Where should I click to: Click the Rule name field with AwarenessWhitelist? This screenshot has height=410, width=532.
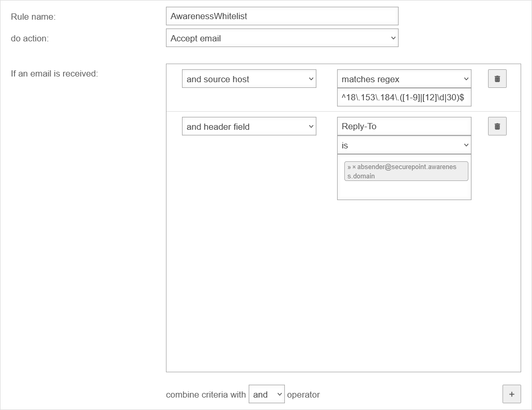(x=282, y=16)
